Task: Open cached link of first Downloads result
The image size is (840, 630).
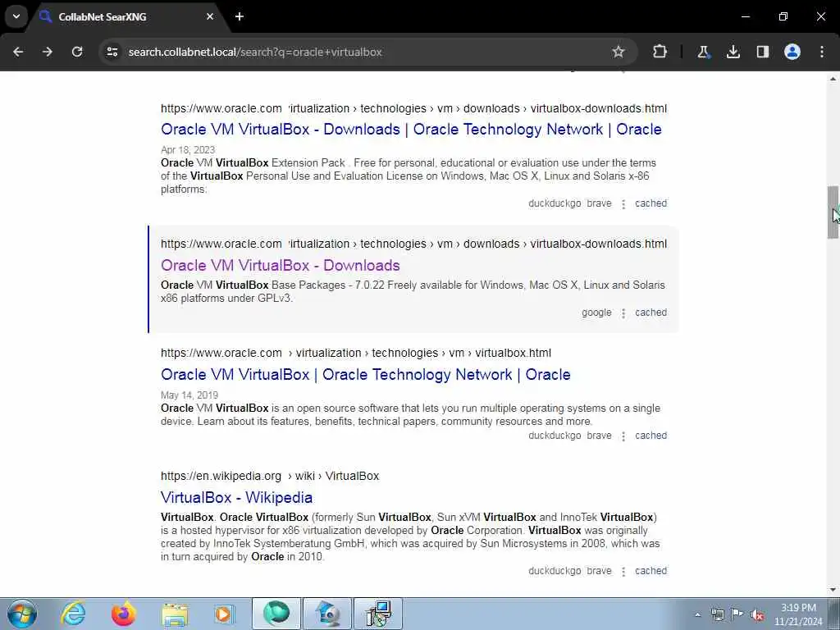Action: tap(651, 203)
